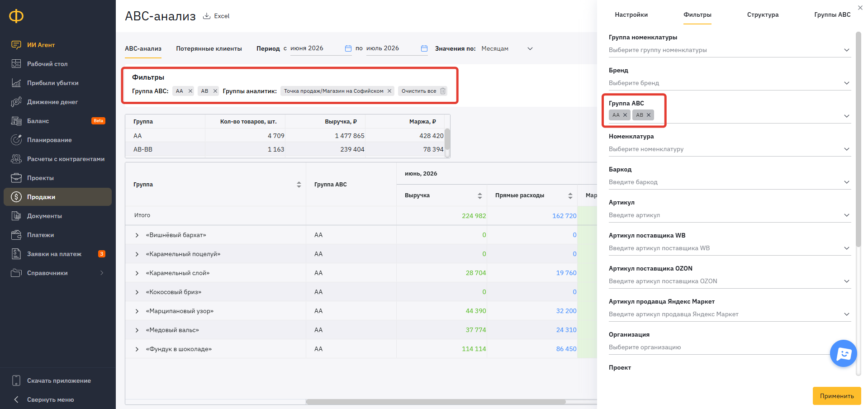Open Рабочий стол from the sidebar

tap(47, 64)
